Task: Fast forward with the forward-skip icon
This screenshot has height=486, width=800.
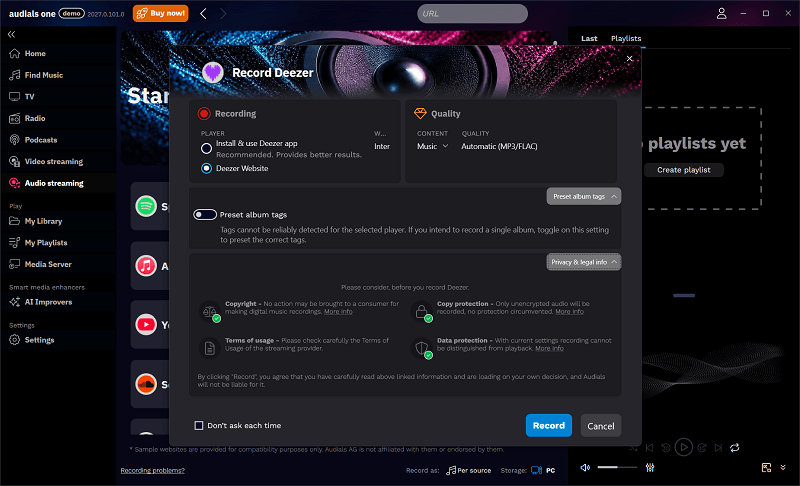Action: tap(702, 448)
